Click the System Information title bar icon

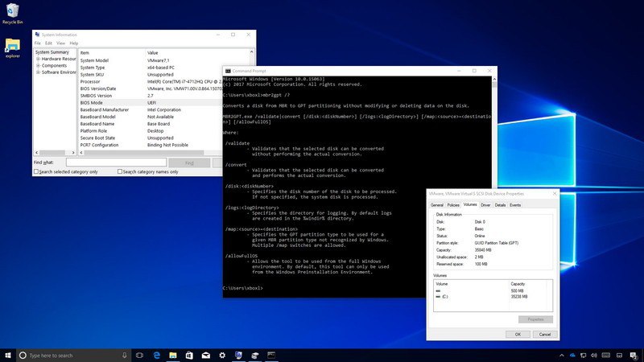click(37, 35)
